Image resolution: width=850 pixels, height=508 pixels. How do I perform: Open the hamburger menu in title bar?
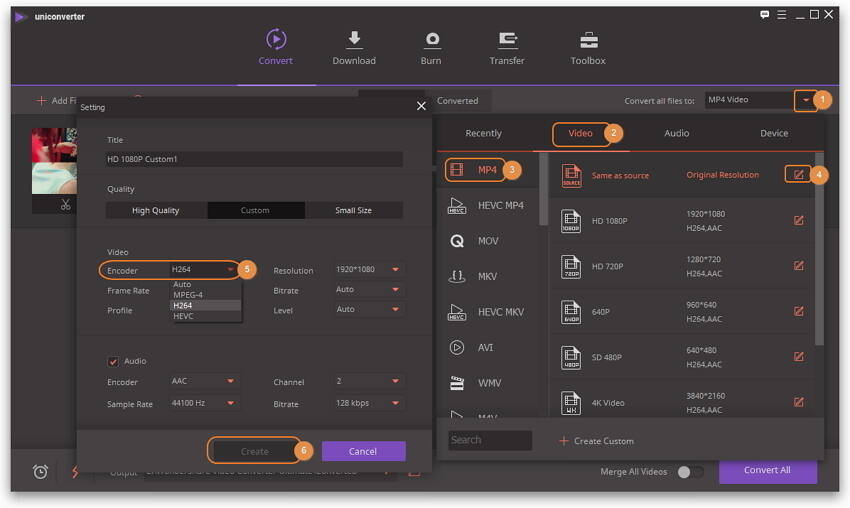[782, 15]
